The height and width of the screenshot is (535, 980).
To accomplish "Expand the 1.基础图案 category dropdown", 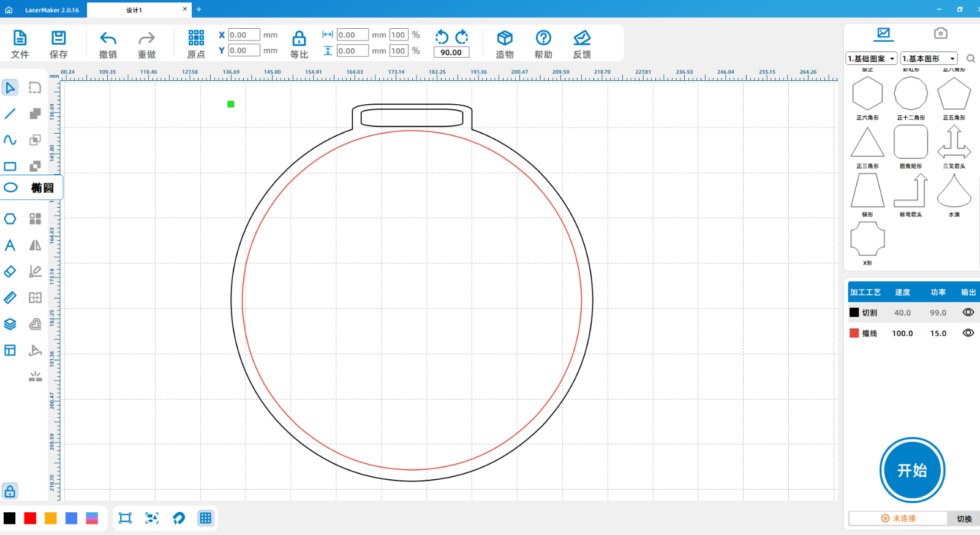I will coord(872,59).
